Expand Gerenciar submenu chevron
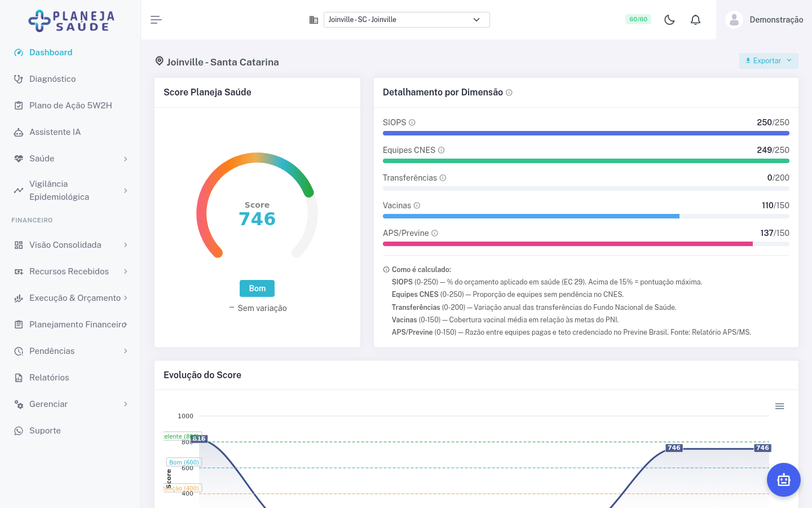Viewport: 812px width, 508px height. pos(125,404)
